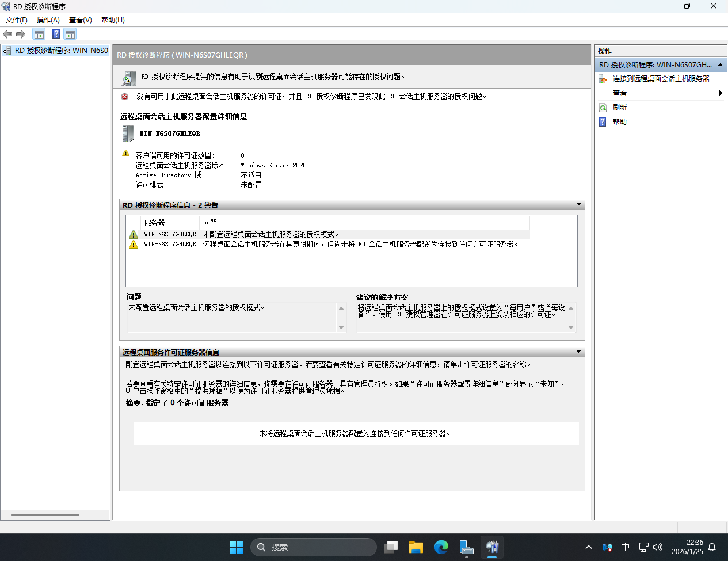Viewport: 728px width, 561px height.
Task: Click the Forward arrow in the toolbar
Action: (21, 35)
